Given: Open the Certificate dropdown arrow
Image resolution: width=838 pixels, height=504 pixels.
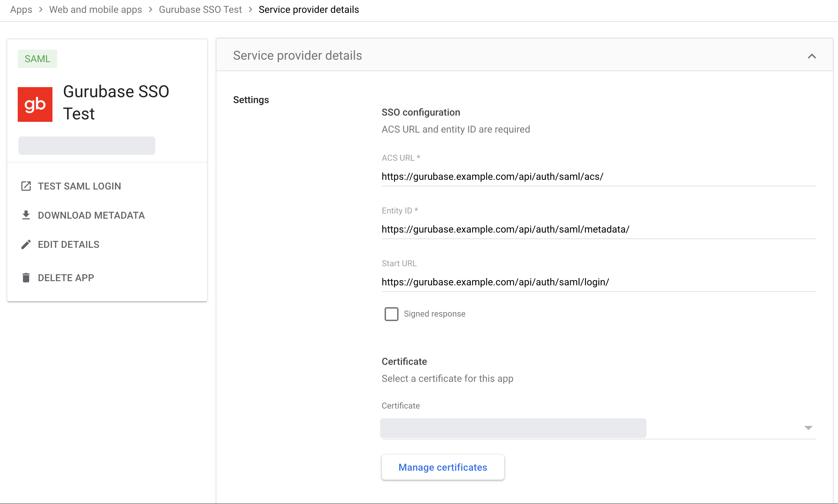Looking at the screenshot, I should [x=808, y=428].
